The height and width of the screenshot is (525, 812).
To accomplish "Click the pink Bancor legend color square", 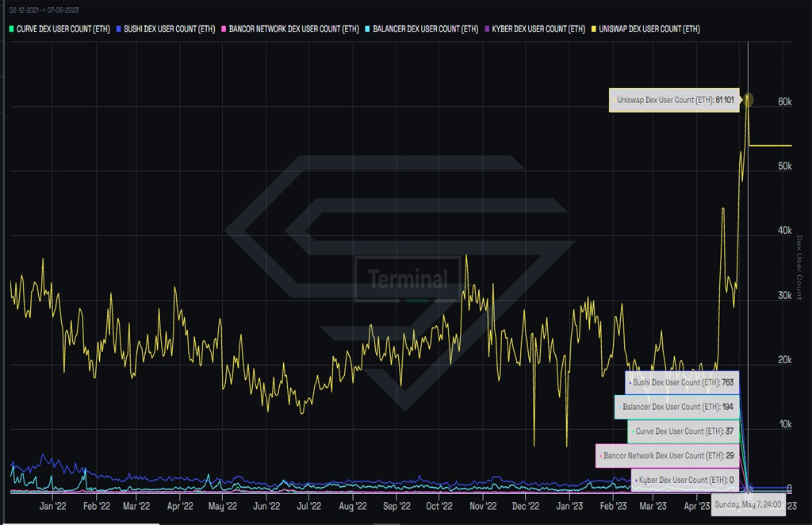I will point(224,29).
